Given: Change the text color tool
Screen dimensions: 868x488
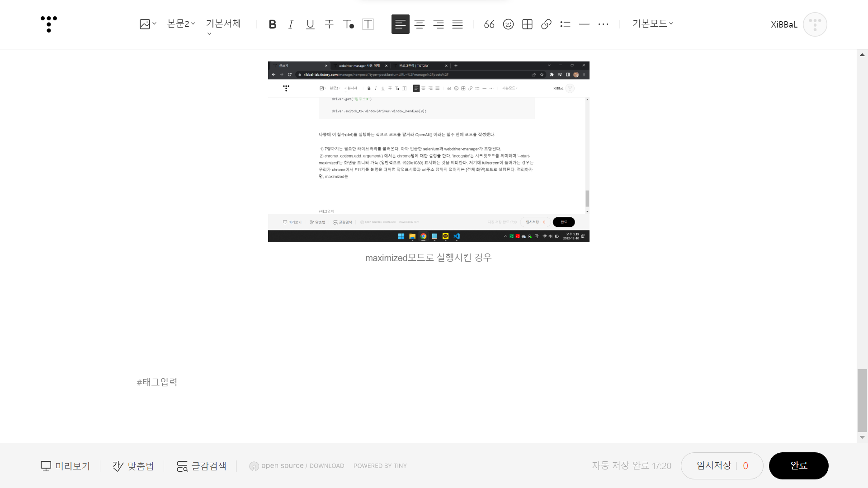Looking at the screenshot, I should pos(348,24).
